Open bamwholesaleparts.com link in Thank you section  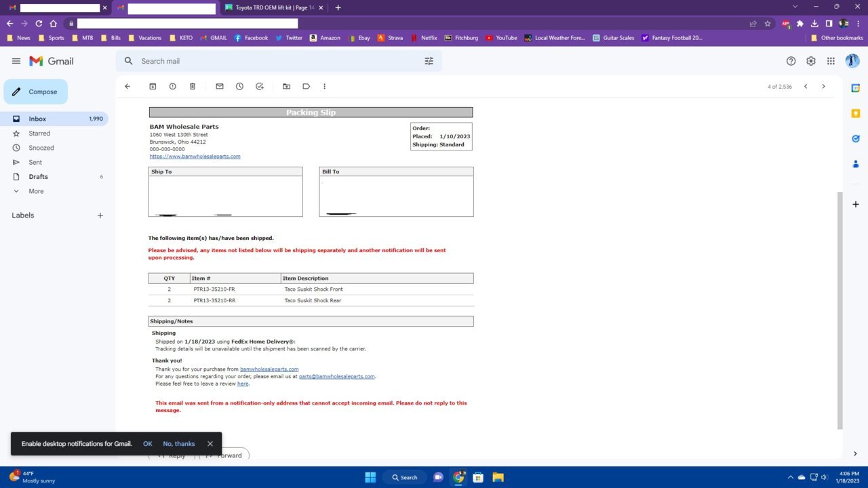269,369
